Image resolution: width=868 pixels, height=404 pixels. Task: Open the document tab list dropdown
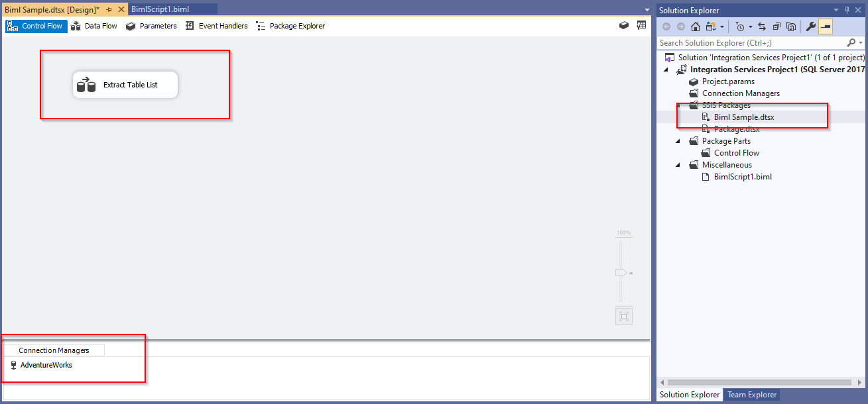[x=647, y=10]
